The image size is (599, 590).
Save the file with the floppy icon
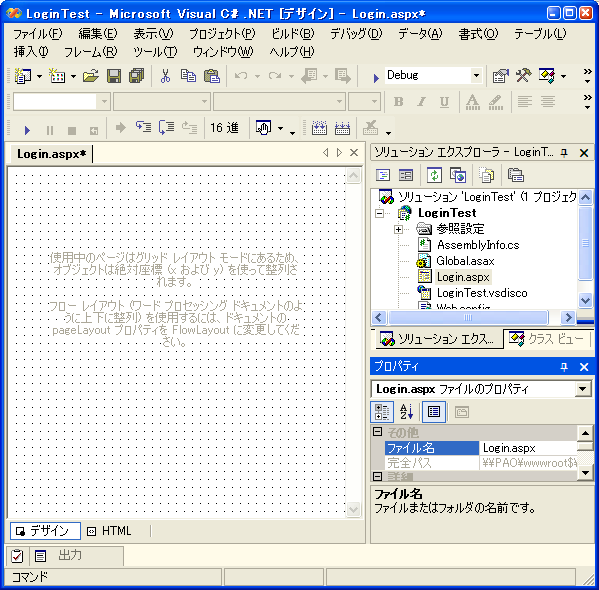coord(113,76)
